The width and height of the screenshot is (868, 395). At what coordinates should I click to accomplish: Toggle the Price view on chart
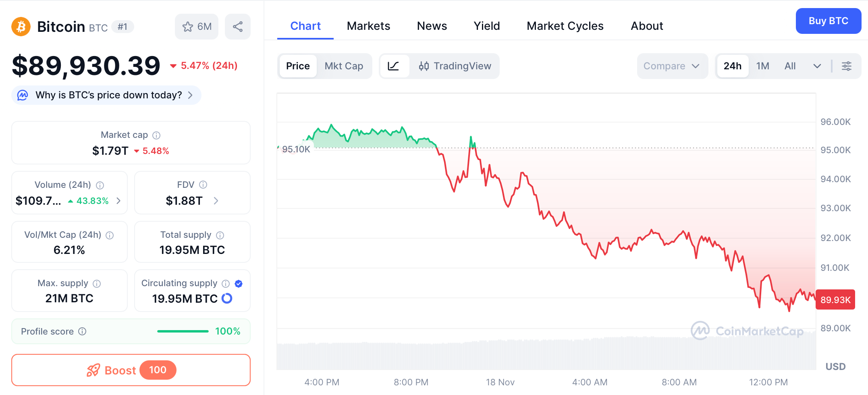pyautogui.click(x=297, y=66)
